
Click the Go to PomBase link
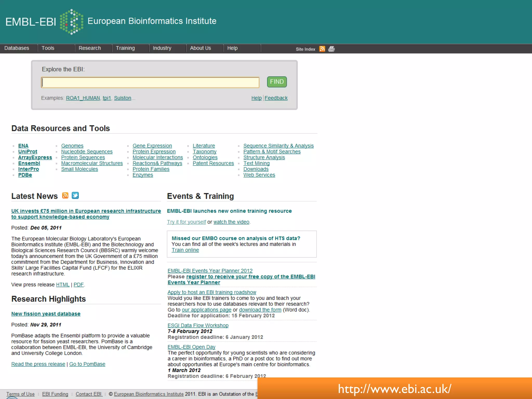coord(87,364)
